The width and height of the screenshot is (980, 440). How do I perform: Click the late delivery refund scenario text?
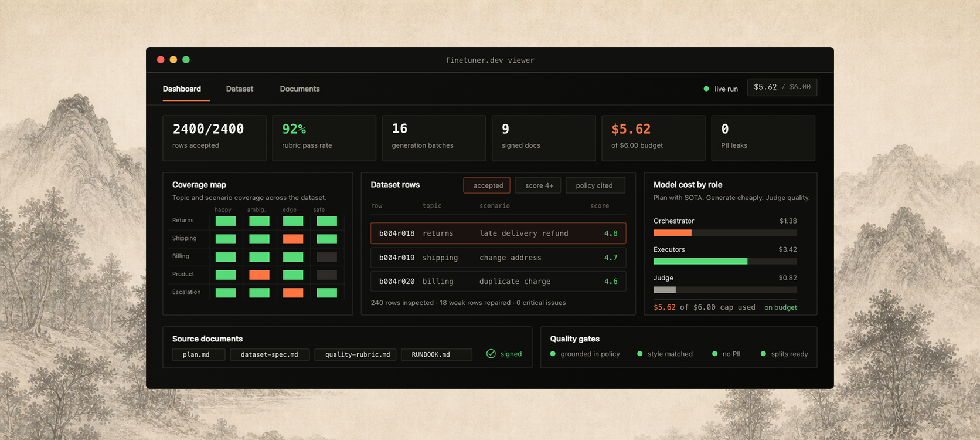(x=524, y=233)
